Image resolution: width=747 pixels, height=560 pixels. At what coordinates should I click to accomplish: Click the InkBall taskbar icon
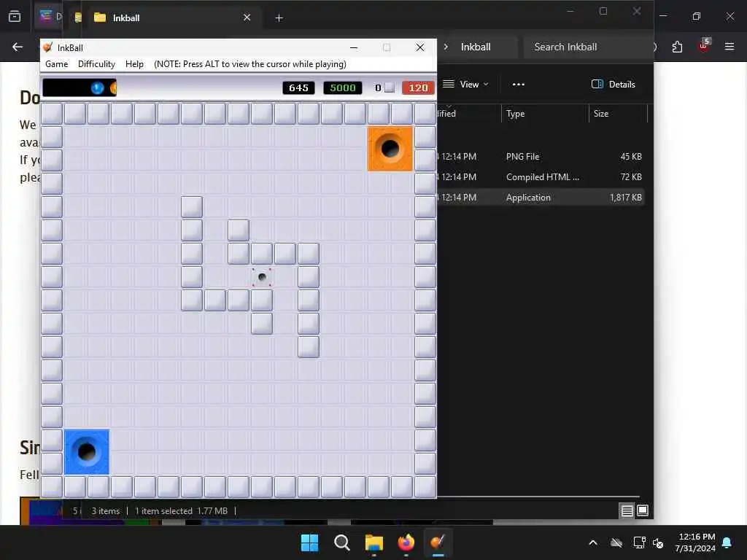pyautogui.click(x=438, y=542)
